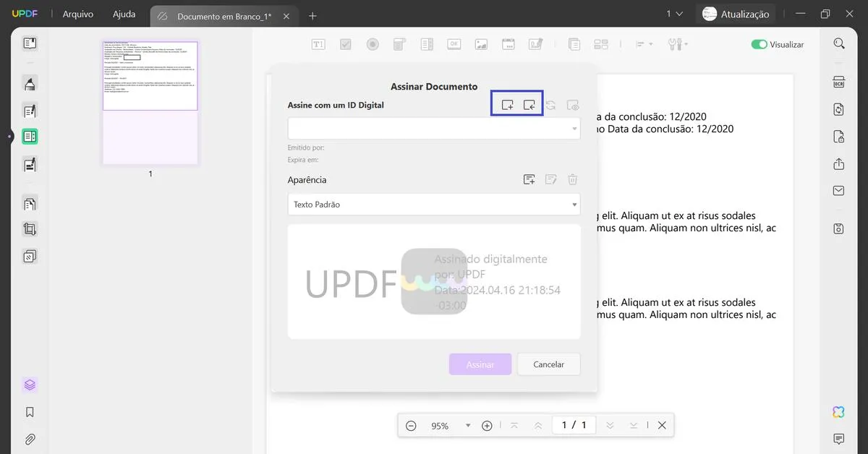The width and height of the screenshot is (868, 454).
Task: Select the Checkbox form field tool
Action: point(346,44)
